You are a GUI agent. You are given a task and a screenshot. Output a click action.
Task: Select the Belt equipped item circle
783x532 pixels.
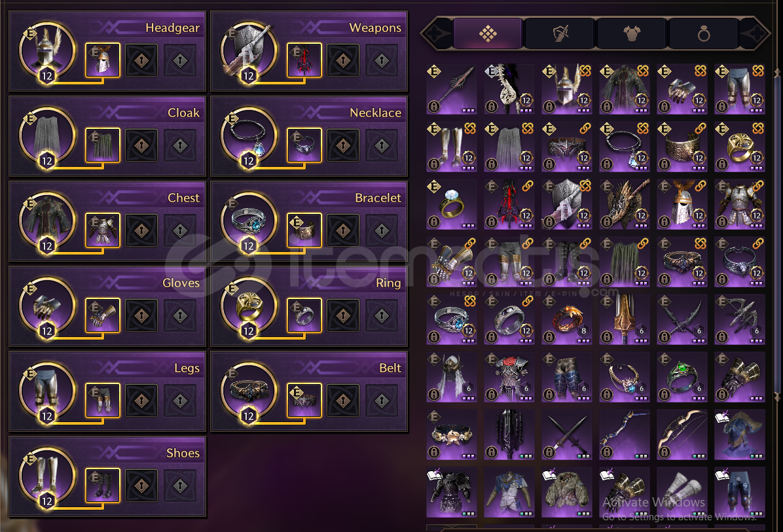click(249, 391)
